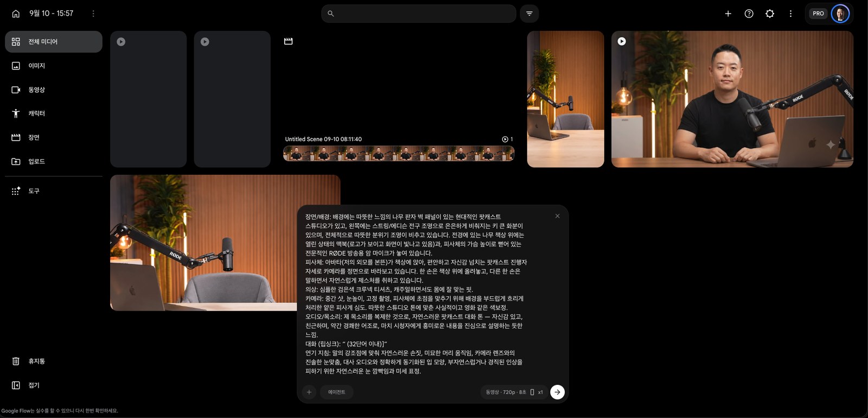Viewport: 868px width, 418px height.
Task: Click the project title 9월 10 - 15:57
Action: (x=52, y=14)
